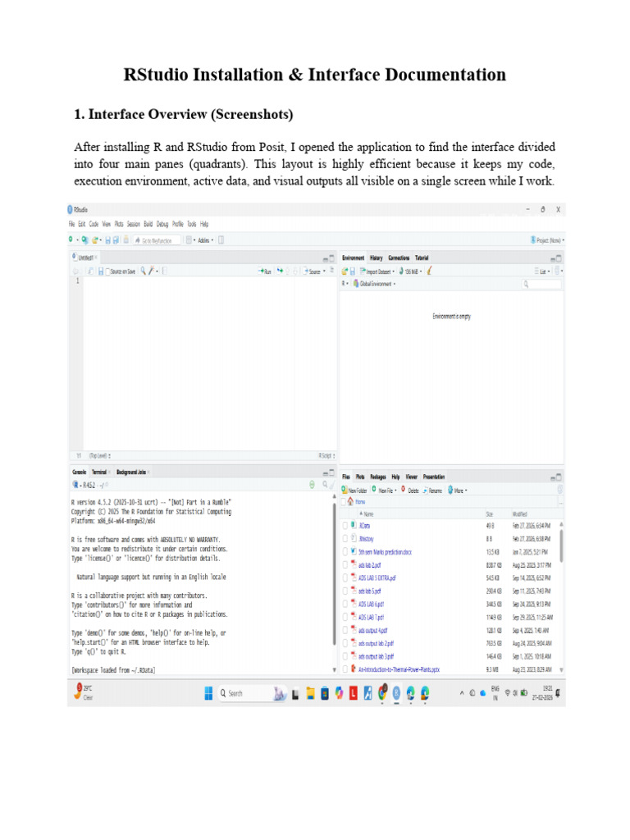The width and height of the screenshot is (630, 840).
Task: Click the Delete button in Files pane
Action: (x=410, y=491)
